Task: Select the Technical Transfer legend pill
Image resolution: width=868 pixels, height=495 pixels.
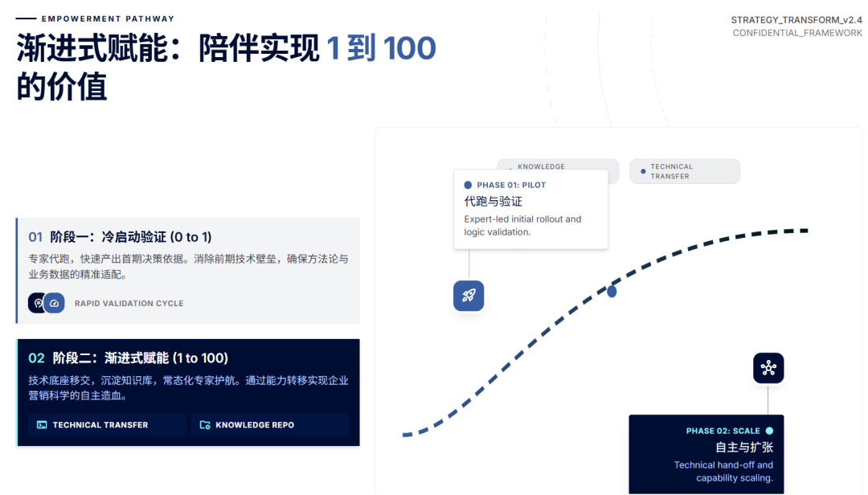Action: coord(684,171)
